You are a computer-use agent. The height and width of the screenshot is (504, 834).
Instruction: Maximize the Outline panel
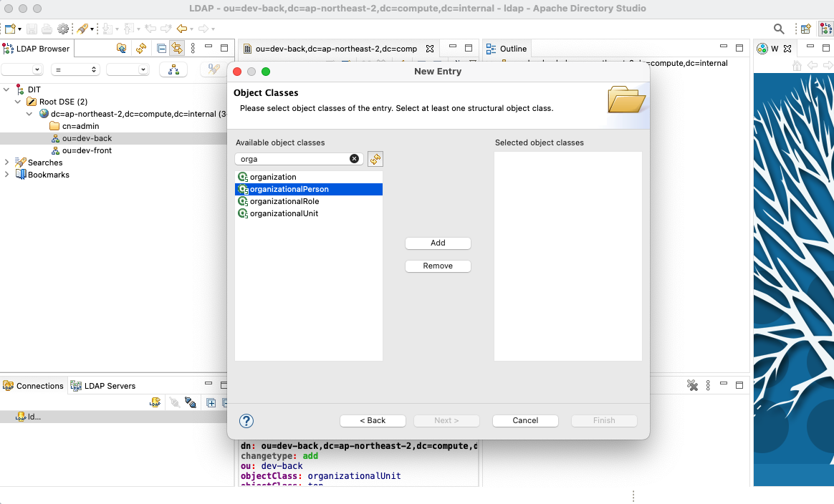[x=739, y=48]
